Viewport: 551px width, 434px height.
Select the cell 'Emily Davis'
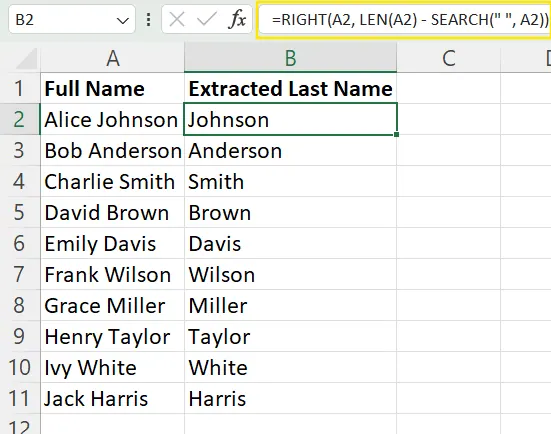tap(112, 243)
